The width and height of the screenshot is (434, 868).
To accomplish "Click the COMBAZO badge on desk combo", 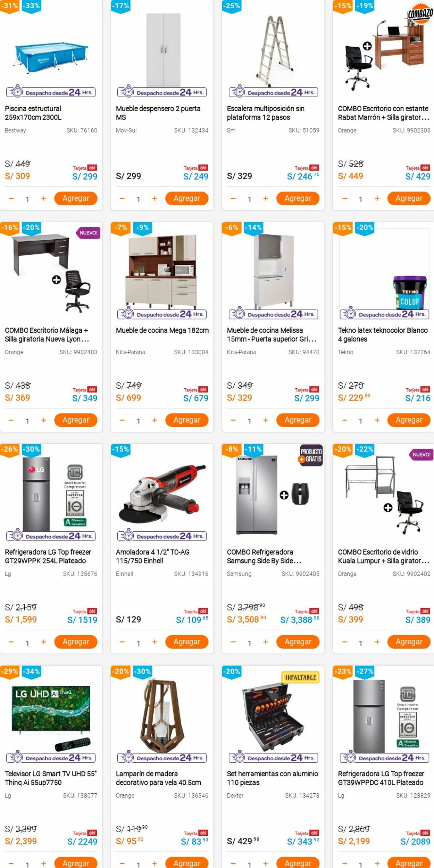I will [x=420, y=14].
